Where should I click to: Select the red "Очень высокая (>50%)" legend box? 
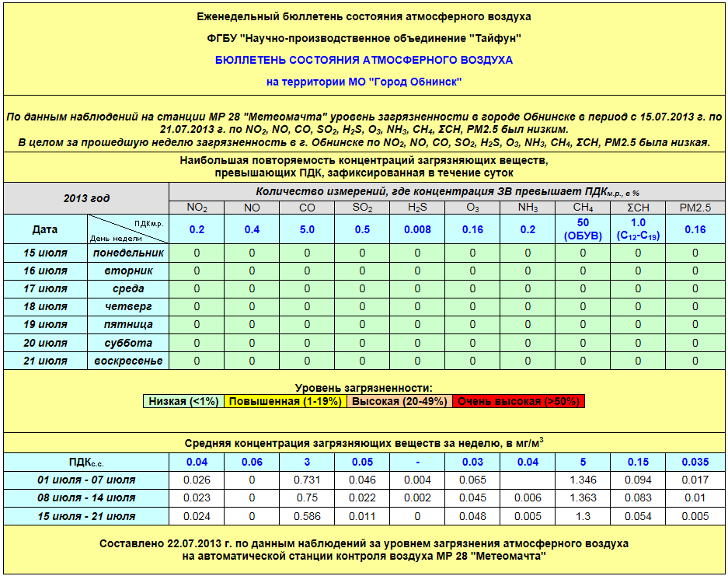(x=518, y=401)
